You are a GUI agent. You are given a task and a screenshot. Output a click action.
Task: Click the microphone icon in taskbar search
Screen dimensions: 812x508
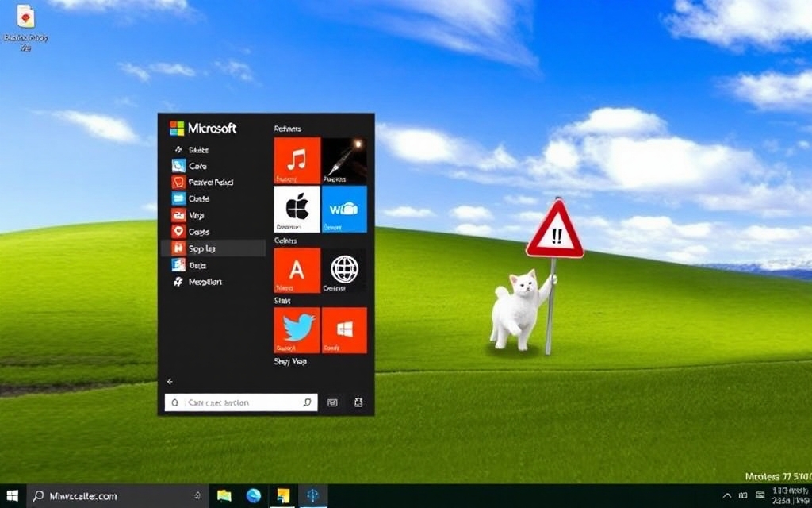[197, 496]
